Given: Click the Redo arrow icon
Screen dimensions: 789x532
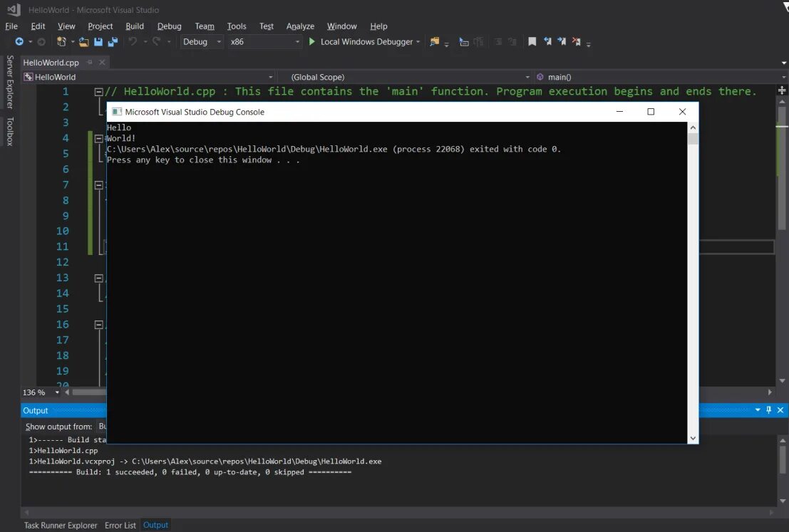Looking at the screenshot, I should 157,41.
